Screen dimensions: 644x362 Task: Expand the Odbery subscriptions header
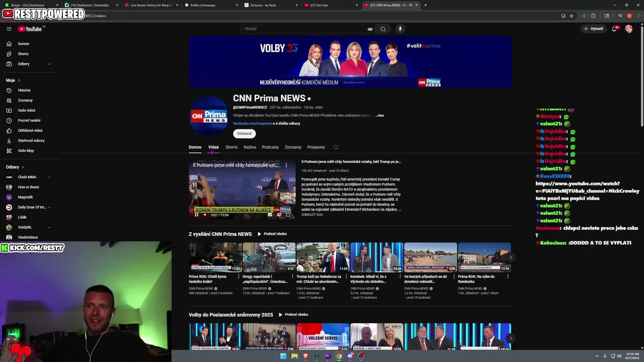[15, 167]
